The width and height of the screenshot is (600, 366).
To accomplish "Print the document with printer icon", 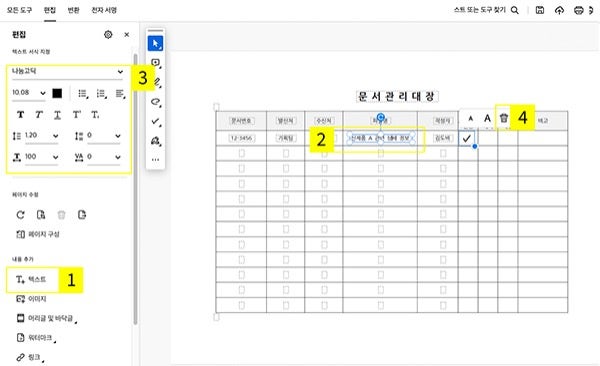I will click(579, 10).
